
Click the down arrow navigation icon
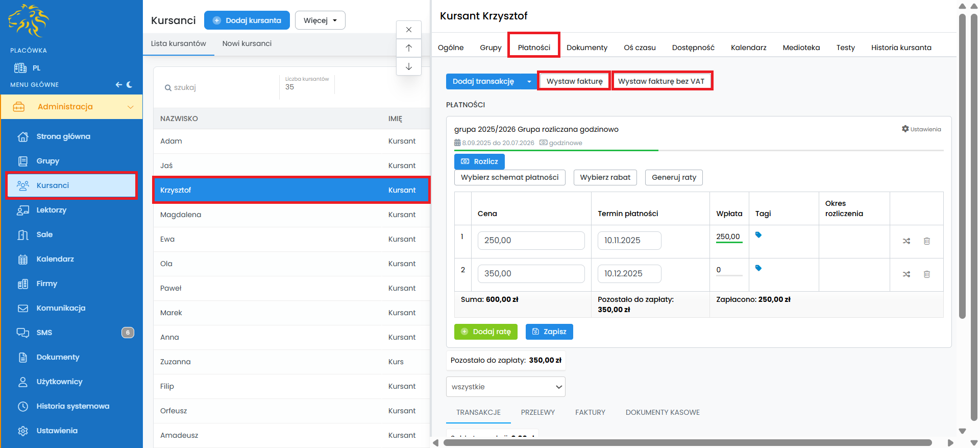(x=409, y=66)
